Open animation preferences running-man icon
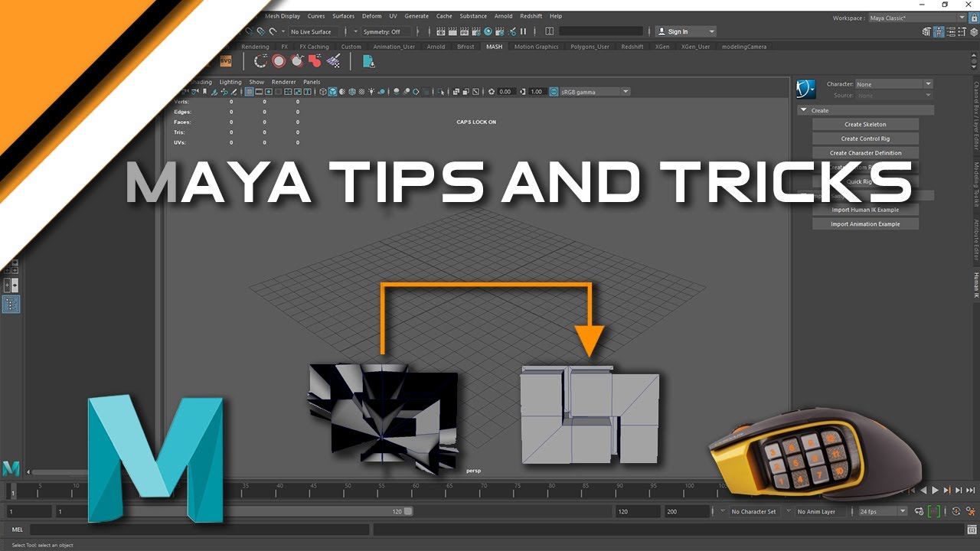Viewport: 980px width, 551px height. tap(972, 511)
